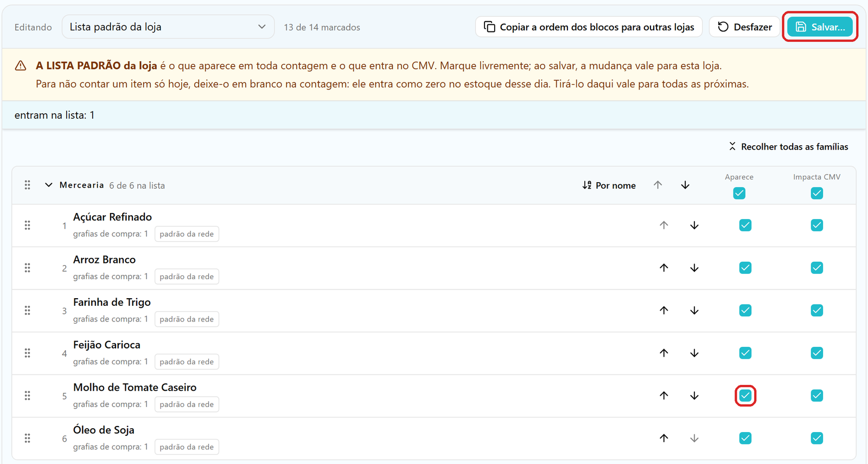Move Molho de Tomate Caseiro up
Image resolution: width=868 pixels, height=464 pixels.
click(664, 396)
